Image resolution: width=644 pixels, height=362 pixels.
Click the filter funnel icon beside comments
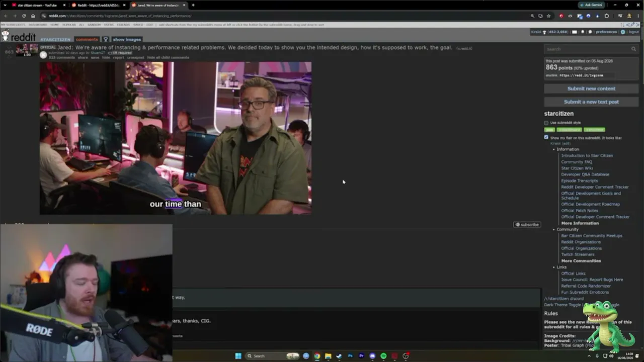click(106, 39)
